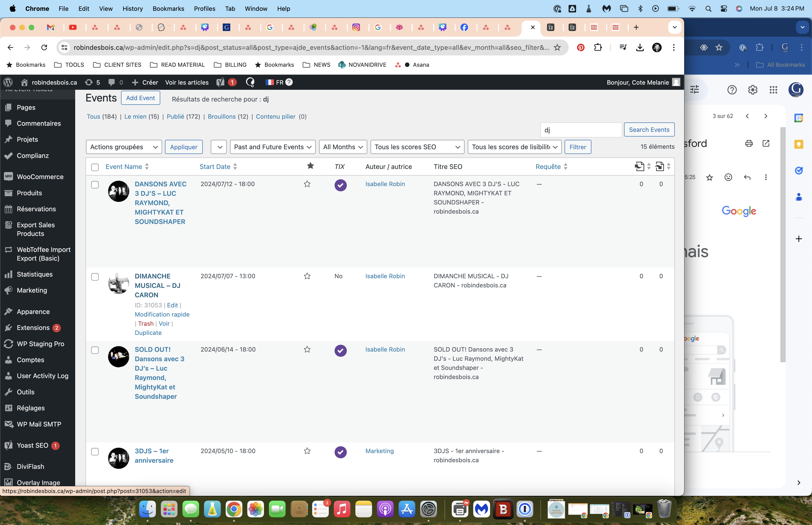
Task: Open the comments bubble in admin bar
Action: 116,82
